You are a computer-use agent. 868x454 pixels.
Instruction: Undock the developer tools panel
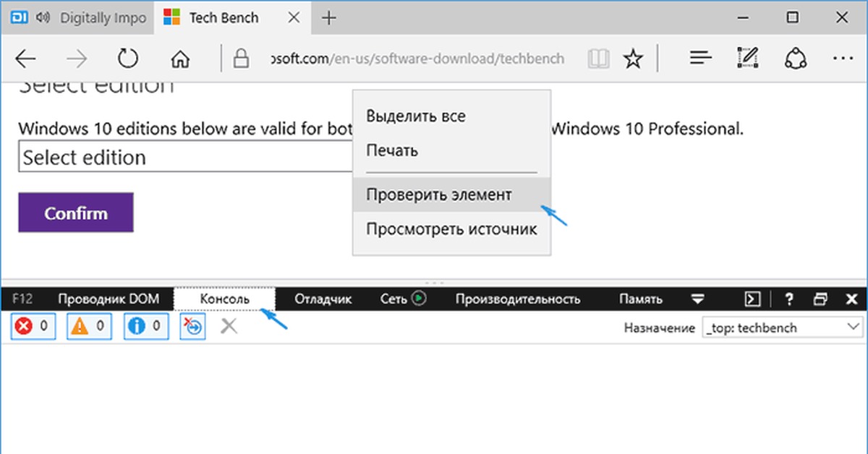(820, 299)
